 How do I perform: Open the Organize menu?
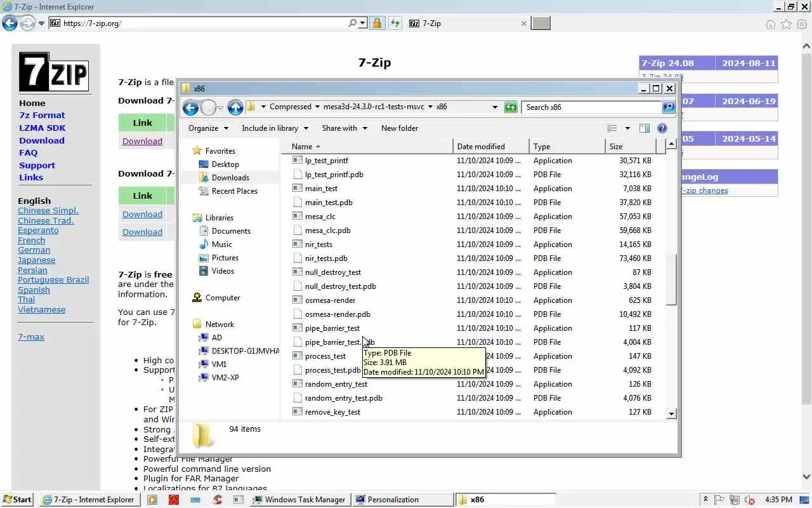click(208, 128)
